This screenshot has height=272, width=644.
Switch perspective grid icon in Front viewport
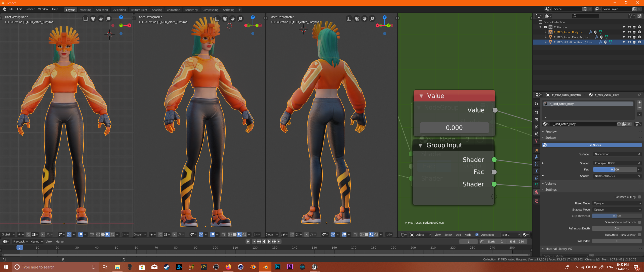click(x=86, y=19)
